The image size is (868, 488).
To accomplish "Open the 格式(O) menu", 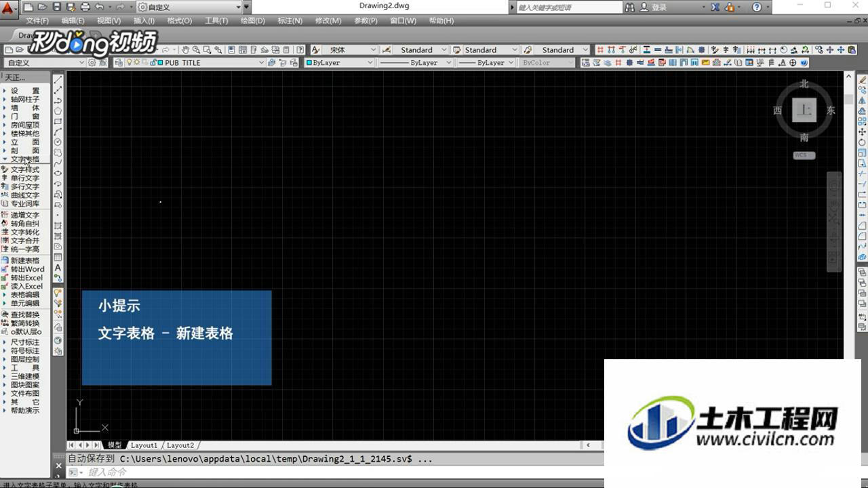I will tap(179, 21).
